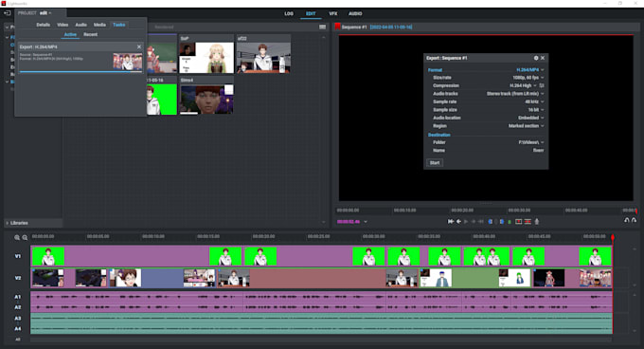
Task: Switch to the VFX workspace tab
Action: [333, 13]
